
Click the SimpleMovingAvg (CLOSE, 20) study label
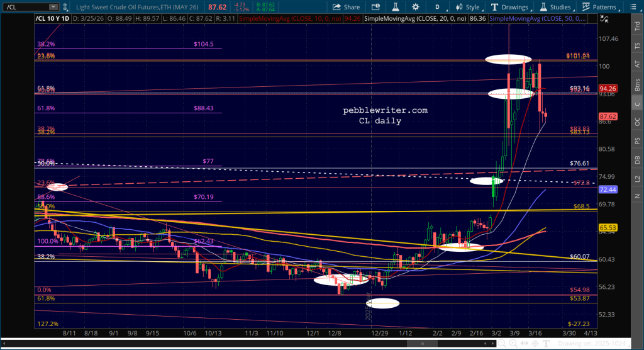point(415,18)
